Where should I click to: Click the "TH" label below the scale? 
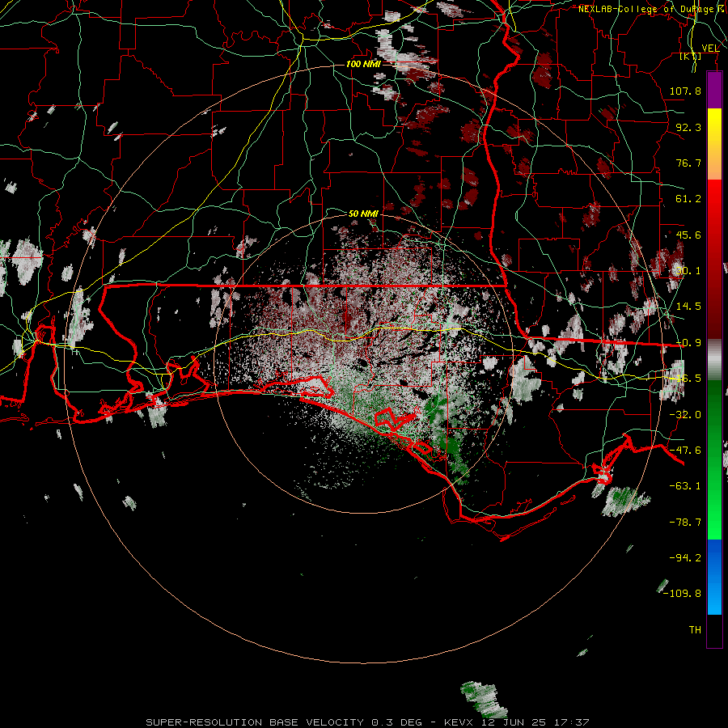click(695, 630)
